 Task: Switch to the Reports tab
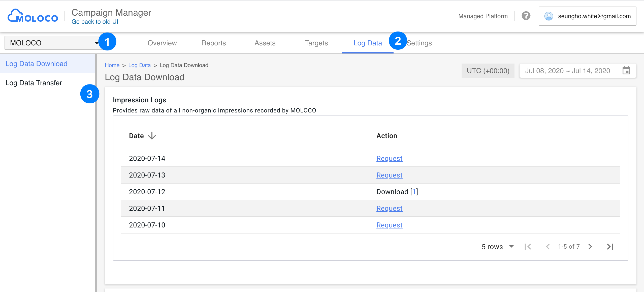[x=213, y=43]
